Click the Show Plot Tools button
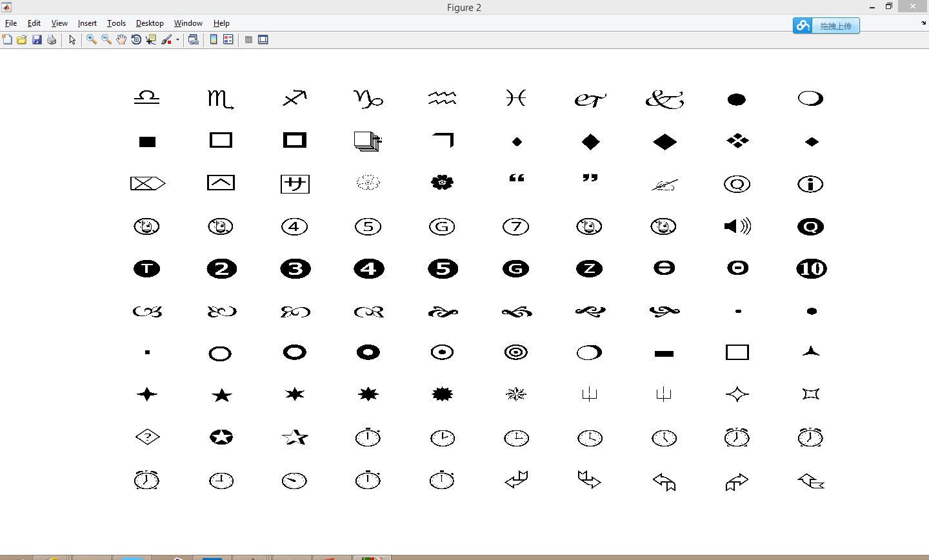Screen dimensions: 929x560 point(263,39)
